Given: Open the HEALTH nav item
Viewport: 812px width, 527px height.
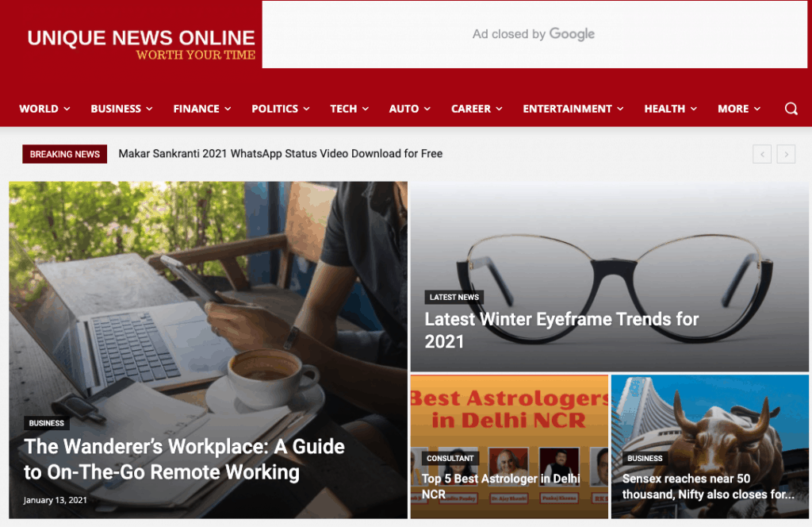Looking at the screenshot, I should (665, 109).
